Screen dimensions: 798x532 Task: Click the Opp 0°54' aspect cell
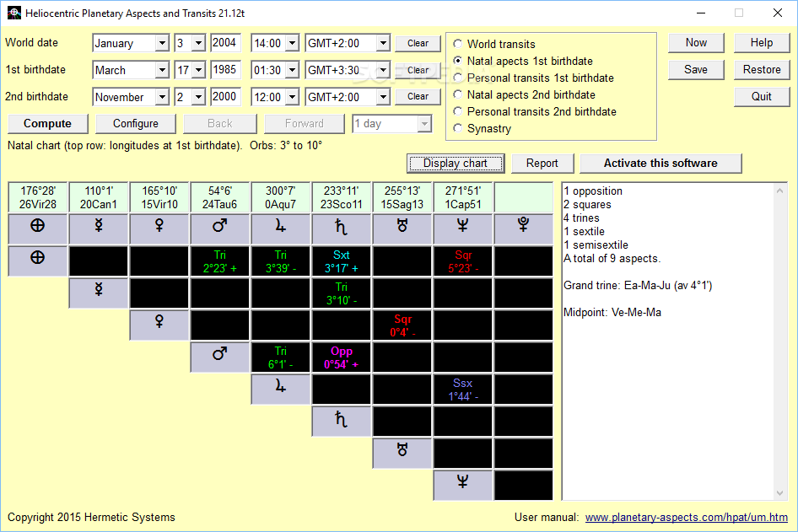click(342, 357)
